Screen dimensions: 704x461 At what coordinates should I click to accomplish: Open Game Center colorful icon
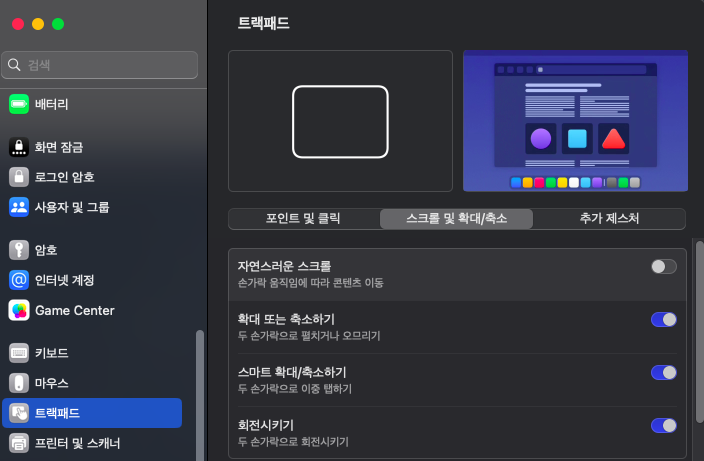(19, 310)
